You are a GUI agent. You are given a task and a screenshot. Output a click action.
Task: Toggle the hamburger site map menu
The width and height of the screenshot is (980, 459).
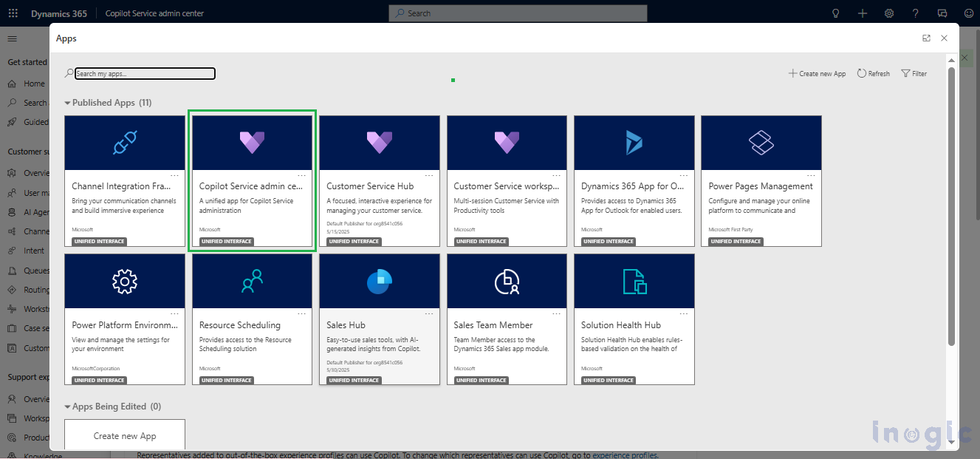tap(13, 38)
